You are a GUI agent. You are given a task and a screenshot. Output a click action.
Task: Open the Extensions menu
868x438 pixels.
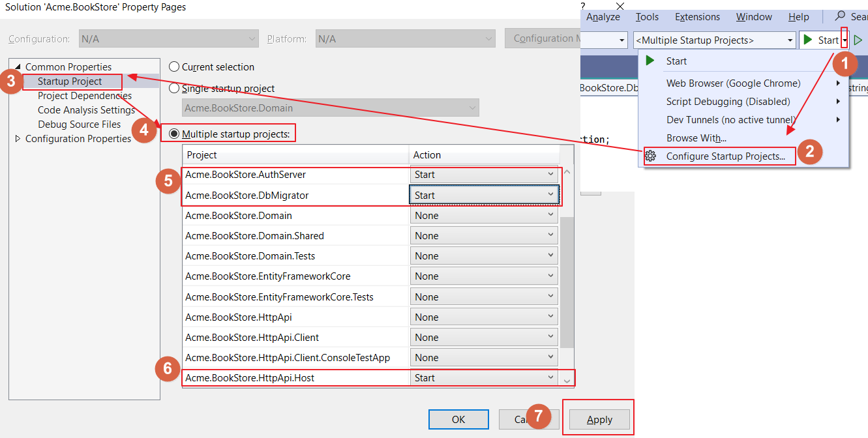pyautogui.click(x=697, y=17)
